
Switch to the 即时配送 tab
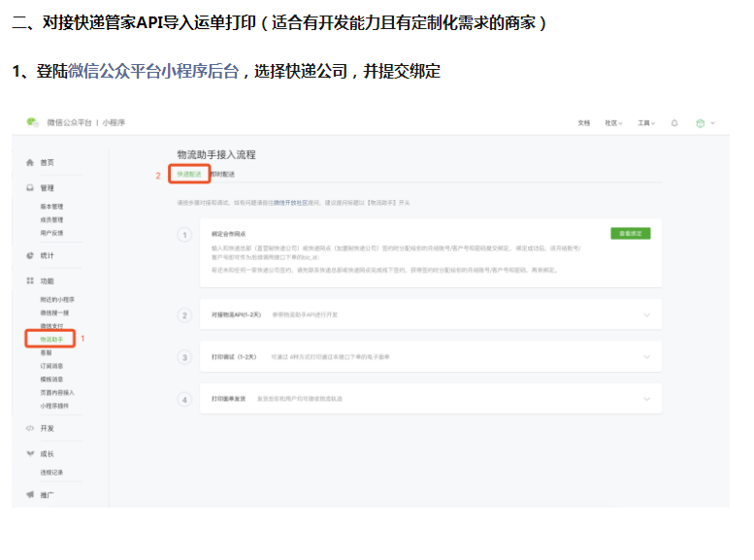pyautogui.click(x=223, y=174)
